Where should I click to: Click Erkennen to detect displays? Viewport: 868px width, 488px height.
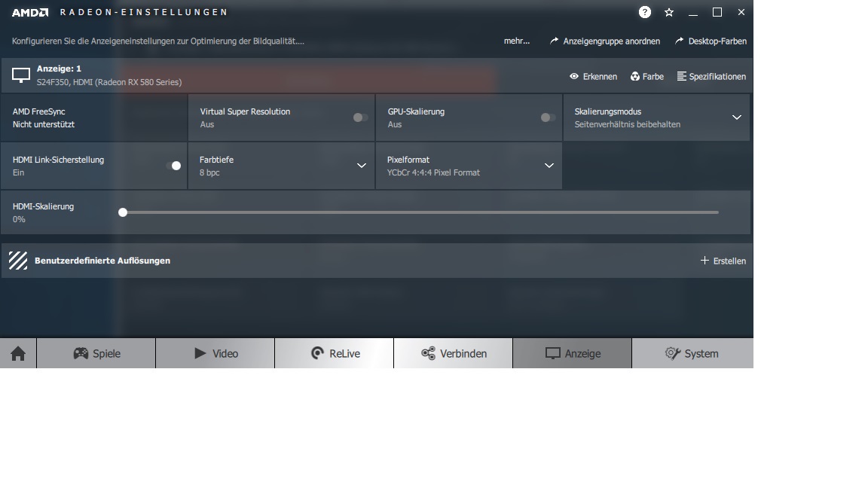point(600,76)
